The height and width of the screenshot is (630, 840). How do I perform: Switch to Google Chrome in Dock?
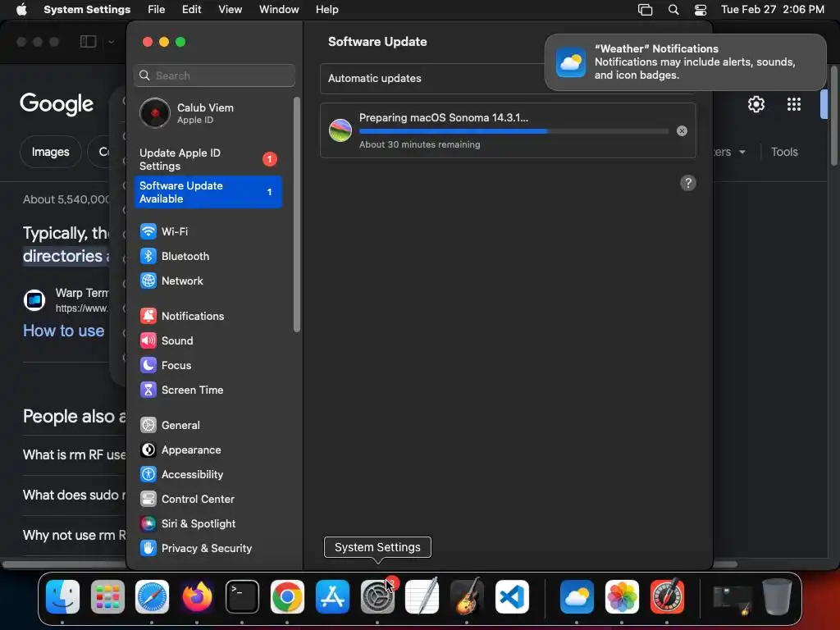pos(287,597)
